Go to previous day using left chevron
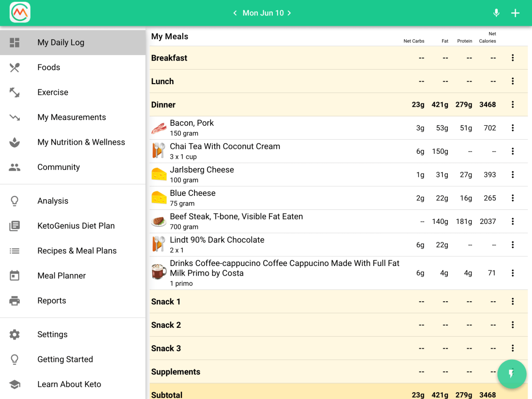The image size is (532, 399). (x=235, y=13)
